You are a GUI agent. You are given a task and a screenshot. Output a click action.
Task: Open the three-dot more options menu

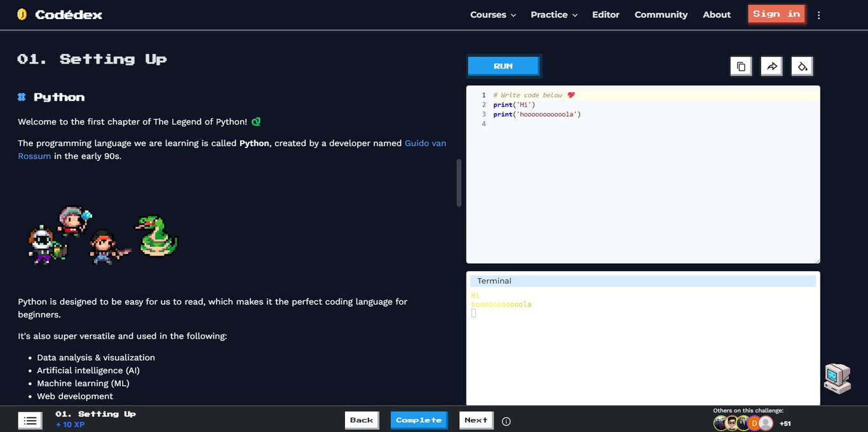tap(818, 15)
